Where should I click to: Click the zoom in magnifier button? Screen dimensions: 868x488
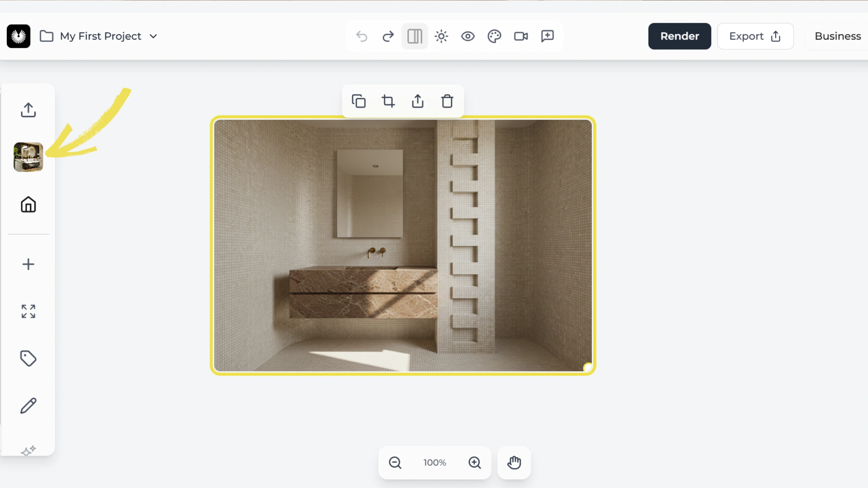[475, 463]
